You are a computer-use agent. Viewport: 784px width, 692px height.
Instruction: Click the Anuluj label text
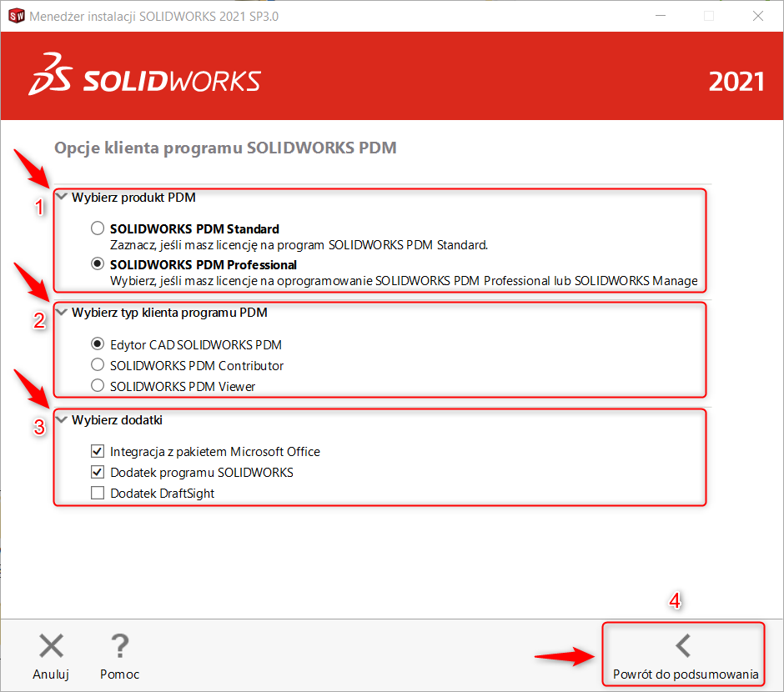(51, 674)
